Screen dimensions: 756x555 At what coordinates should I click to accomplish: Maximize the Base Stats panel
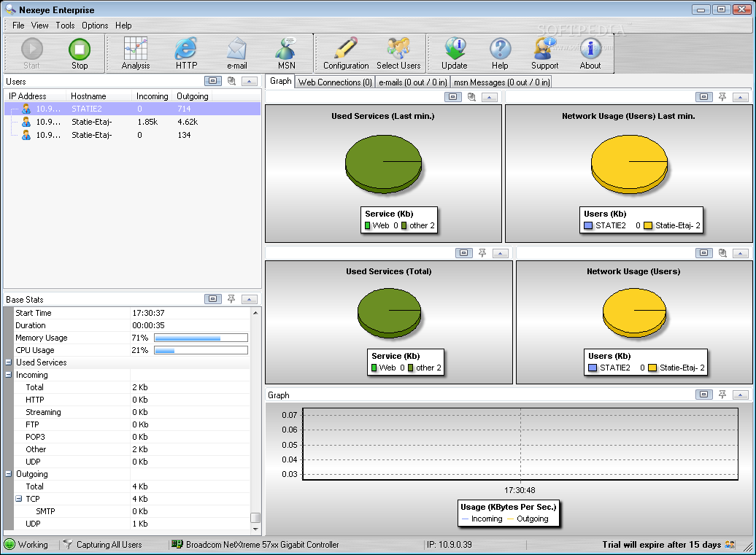[212, 299]
